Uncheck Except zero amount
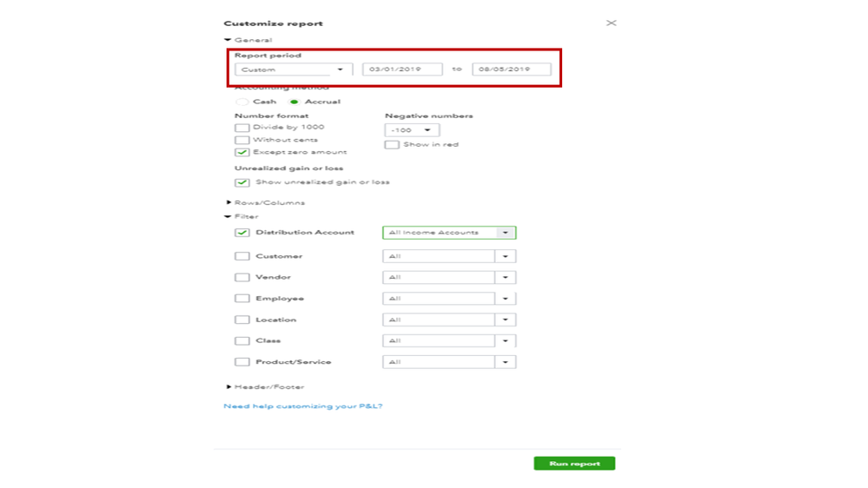Screen dimensions: 868x488 click(x=242, y=152)
